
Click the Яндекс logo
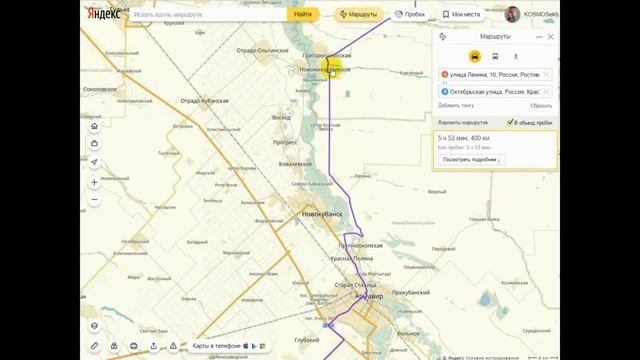tap(104, 14)
